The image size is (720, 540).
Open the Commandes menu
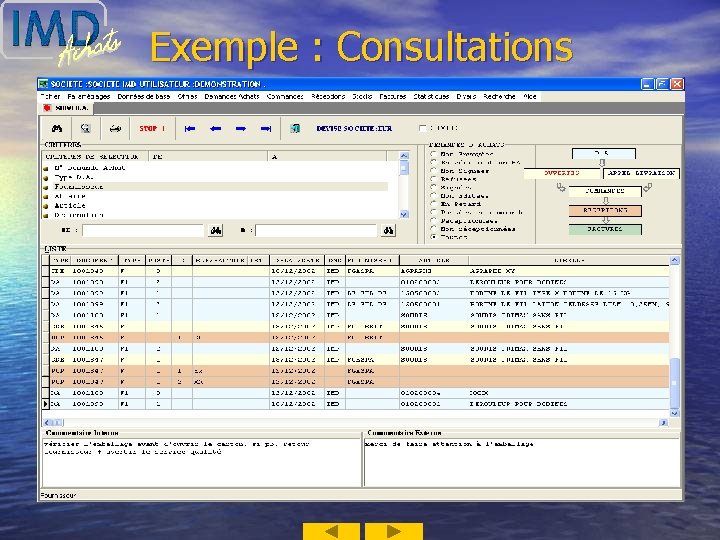[x=285, y=96]
